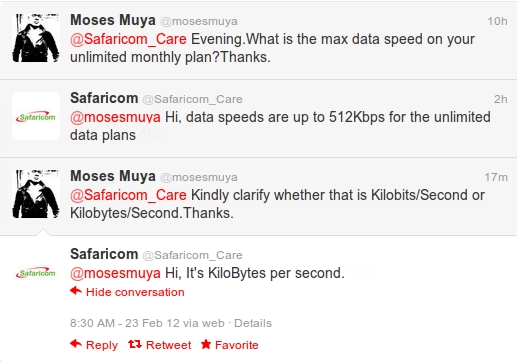This screenshot has height=362, width=517.
Task: Click the Retweet arrows icon
Action: click(135, 344)
